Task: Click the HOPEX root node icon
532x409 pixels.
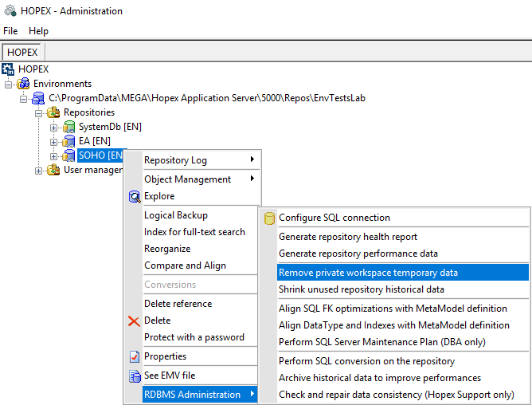Action: tap(8, 69)
